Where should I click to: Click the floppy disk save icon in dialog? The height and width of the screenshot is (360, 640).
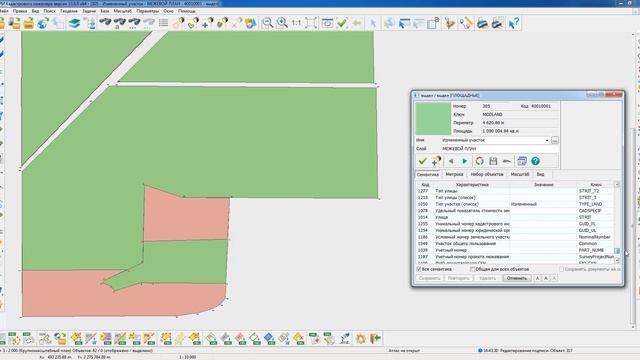click(493, 161)
